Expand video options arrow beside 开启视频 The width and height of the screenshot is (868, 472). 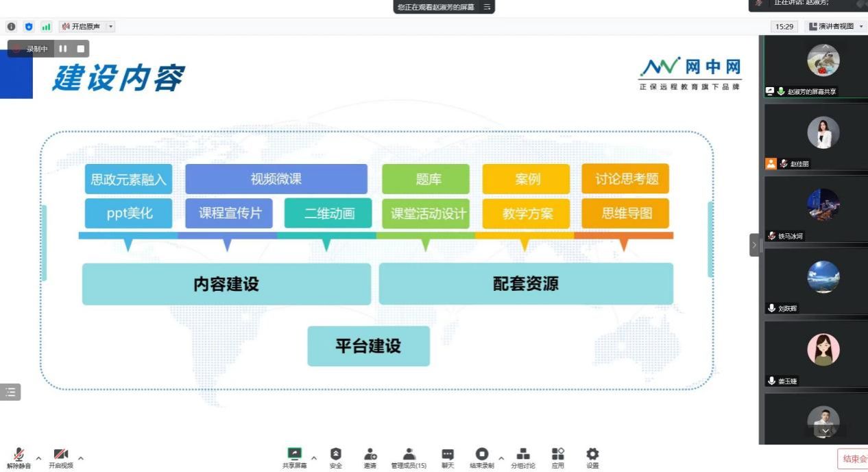coord(81,458)
